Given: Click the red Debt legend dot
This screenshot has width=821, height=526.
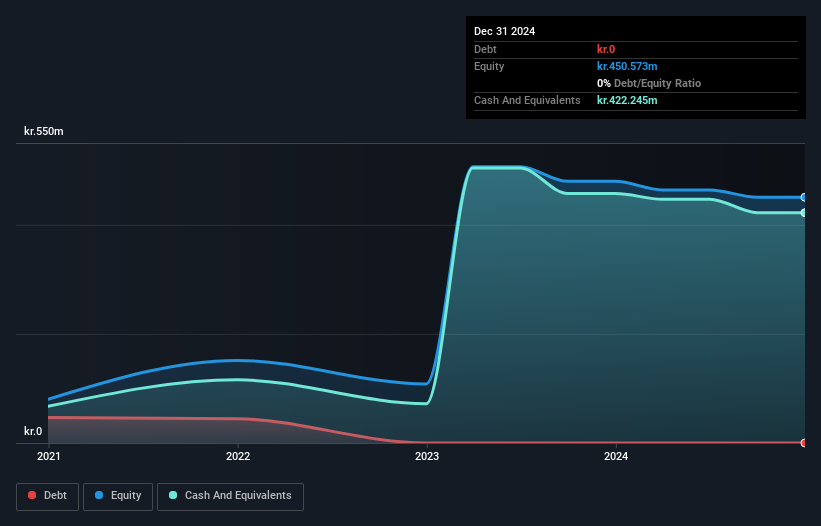Looking at the screenshot, I should pyautogui.click(x=32, y=495).
